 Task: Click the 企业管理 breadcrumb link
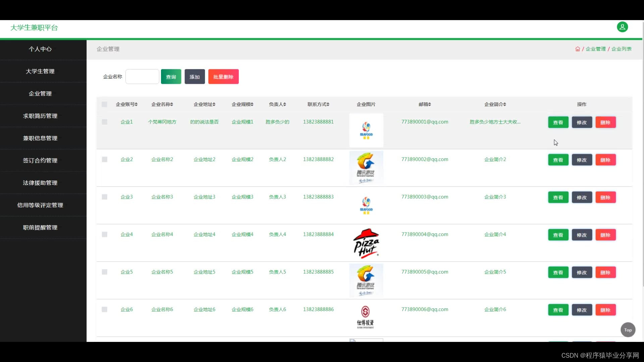pyautogui.click(x=596, y=49)
